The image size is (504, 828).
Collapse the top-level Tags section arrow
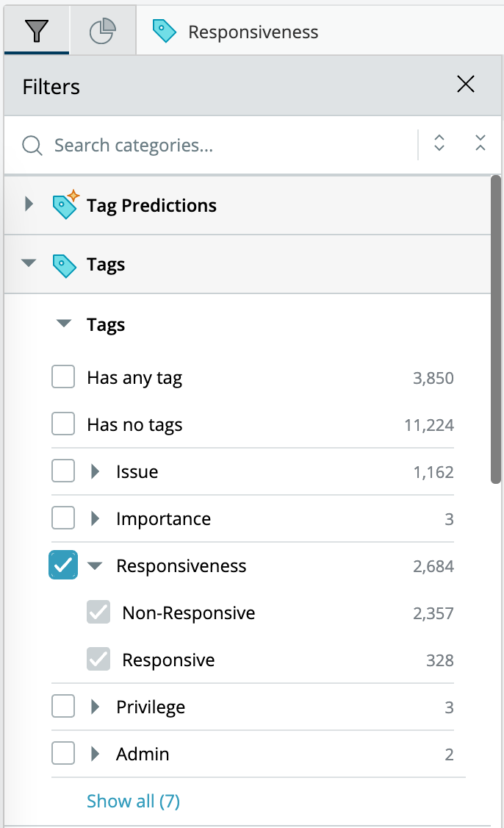[x=29, y=263]
